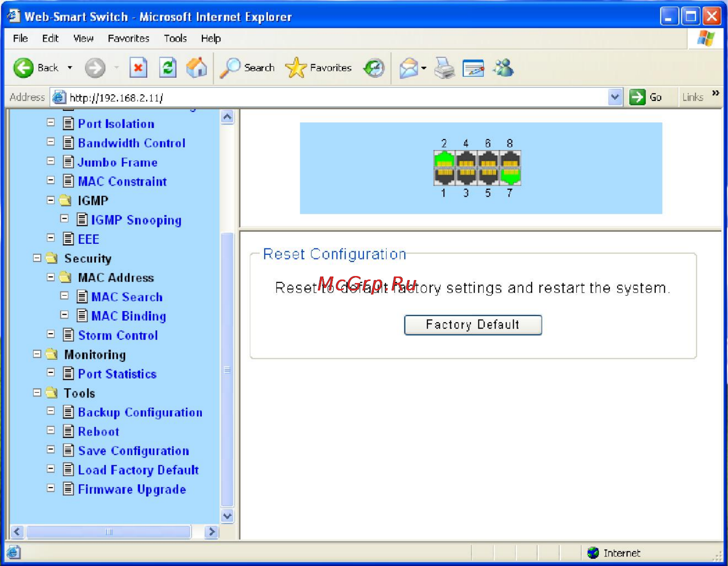Screen dimensions: 728x566
Task: Click sidebar horizontal scrollbar right arrow
Action: [x=212, y=532]
